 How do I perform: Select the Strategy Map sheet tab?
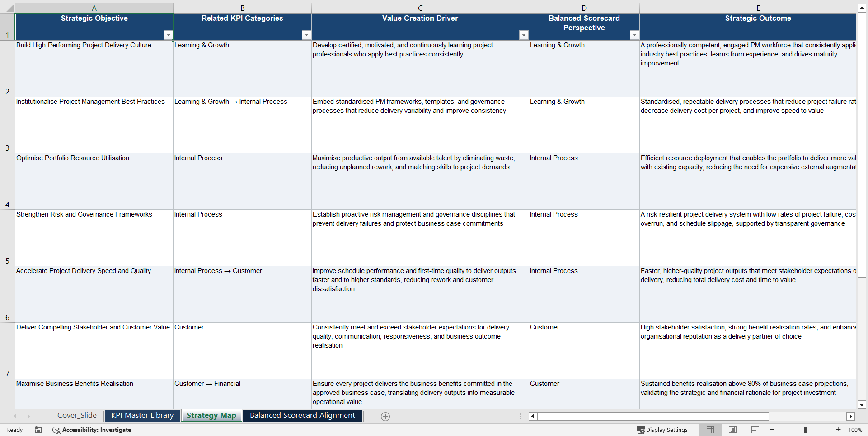click(x=211, y=416)
